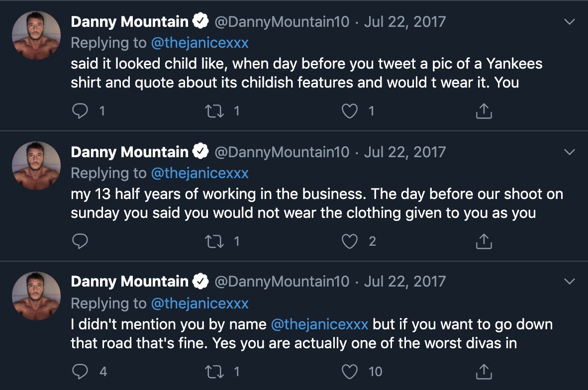Share the 'worst divas' tweet
This screenshot has width=588, height=390.
tap(484, 372)
